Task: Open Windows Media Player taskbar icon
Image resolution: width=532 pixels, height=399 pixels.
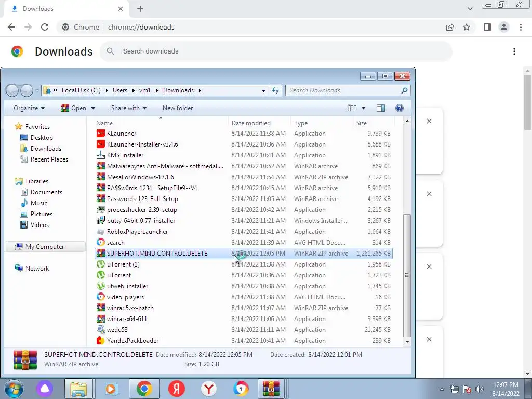Action: pos(111,389)
